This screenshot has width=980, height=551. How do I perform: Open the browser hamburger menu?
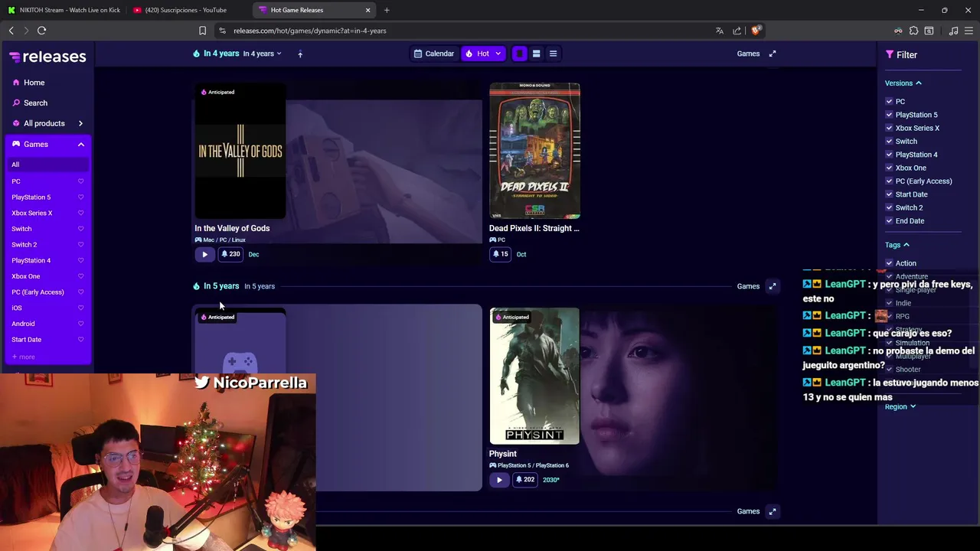click(969, 31)
